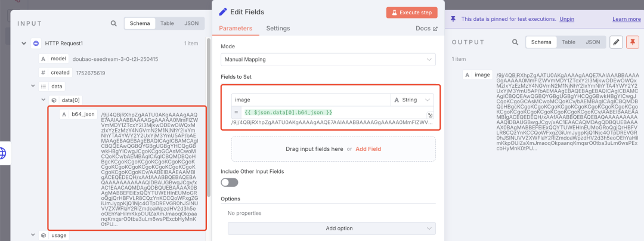
Task: Select the Parameters tab
Action: point(236,28)
